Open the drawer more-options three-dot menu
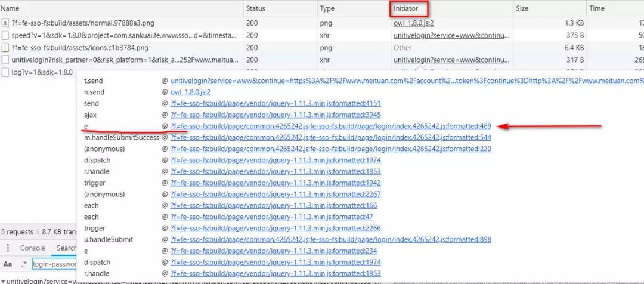 [8, 248]
